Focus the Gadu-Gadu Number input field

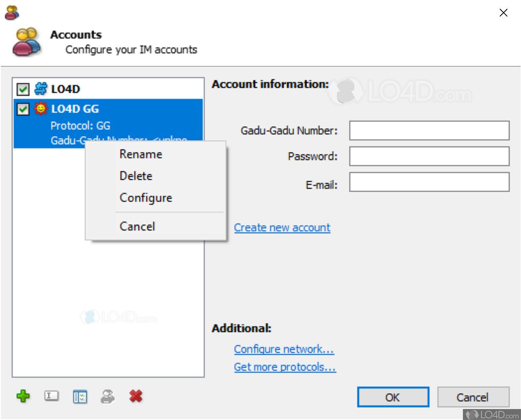429,131
